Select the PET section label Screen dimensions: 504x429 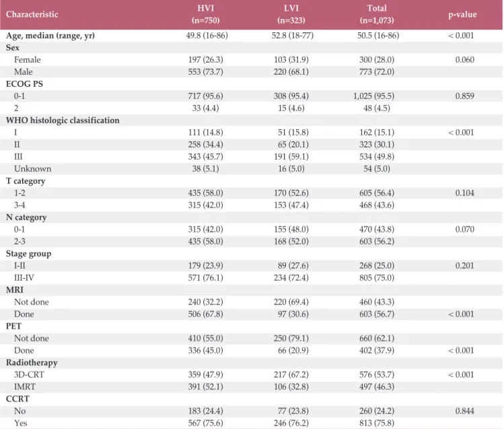(13, 327)
